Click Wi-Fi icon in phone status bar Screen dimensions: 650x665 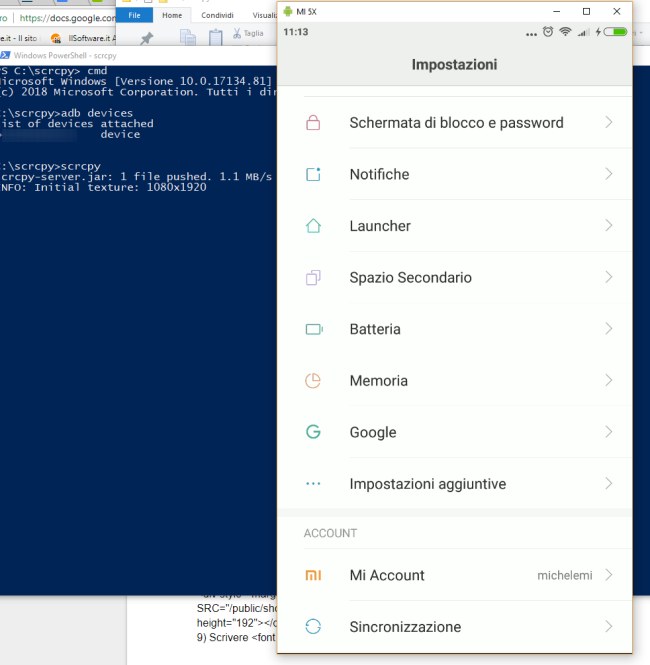(x=565, y=31)
